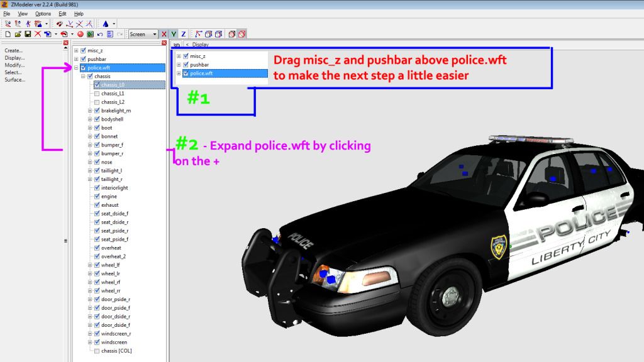This screenshot has height=362, width=644.
Task: Toggle the blue Z axis button
Action: (184, 34)
